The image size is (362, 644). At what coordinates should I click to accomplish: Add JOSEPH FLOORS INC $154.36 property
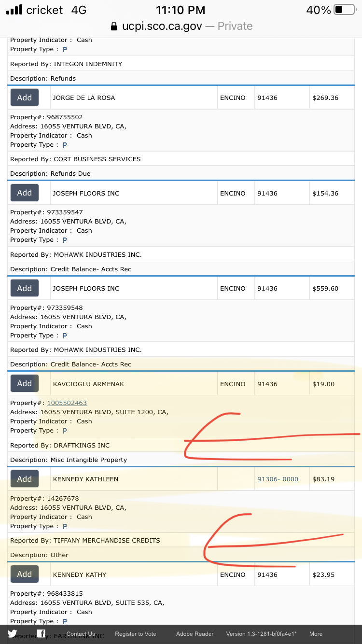25,193
